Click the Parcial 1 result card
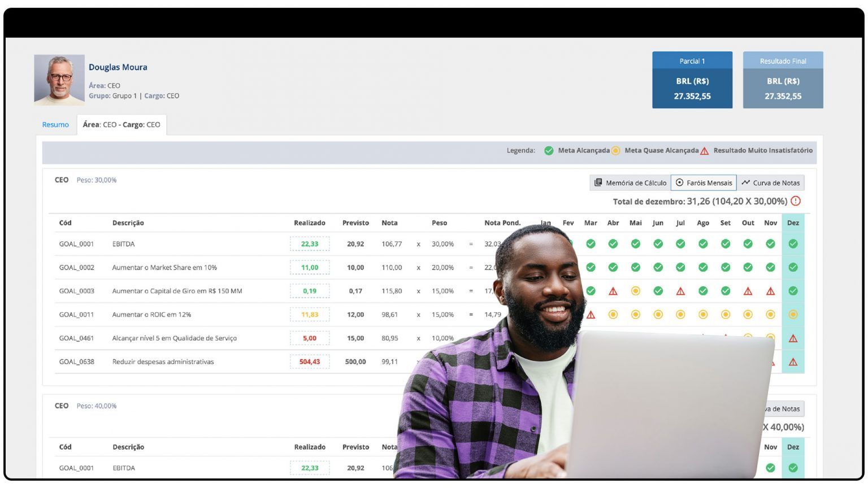This screenshot has width=868, height=488. pos(692,80)
